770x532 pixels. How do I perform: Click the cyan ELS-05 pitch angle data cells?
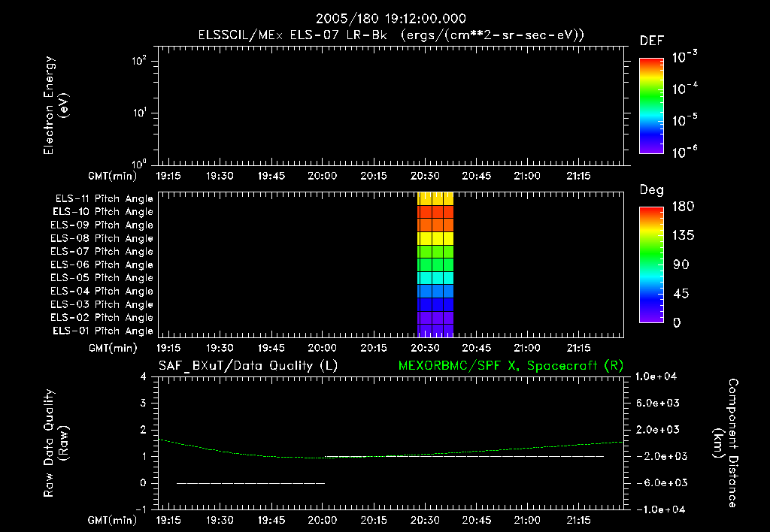coord(435,278)
